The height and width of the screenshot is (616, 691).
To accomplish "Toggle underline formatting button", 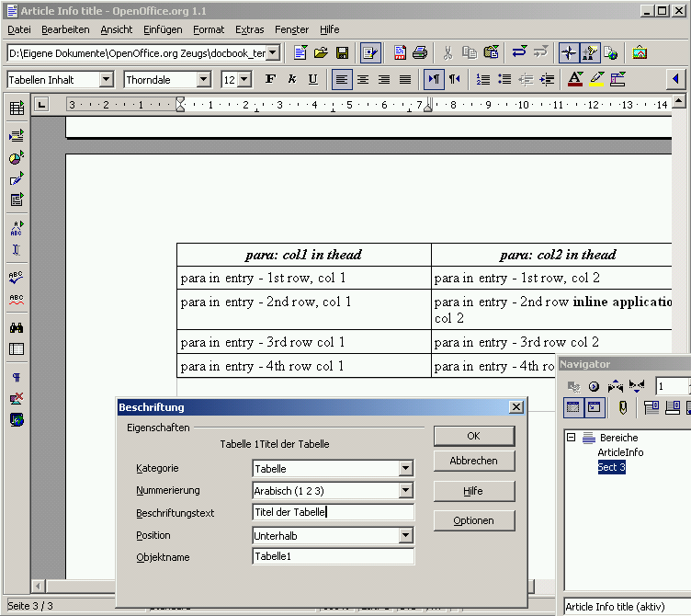I will pyautogui.click(x=313, y=79).
